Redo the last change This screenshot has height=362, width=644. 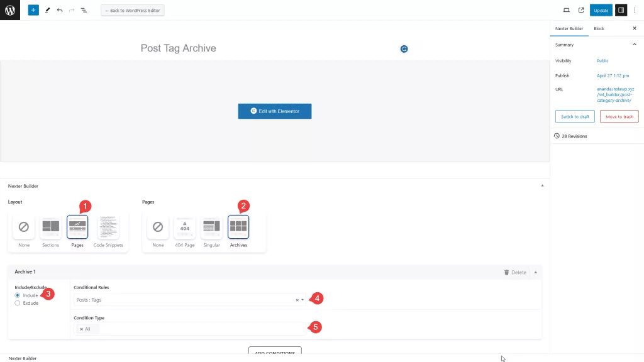(x=72, y=10)
